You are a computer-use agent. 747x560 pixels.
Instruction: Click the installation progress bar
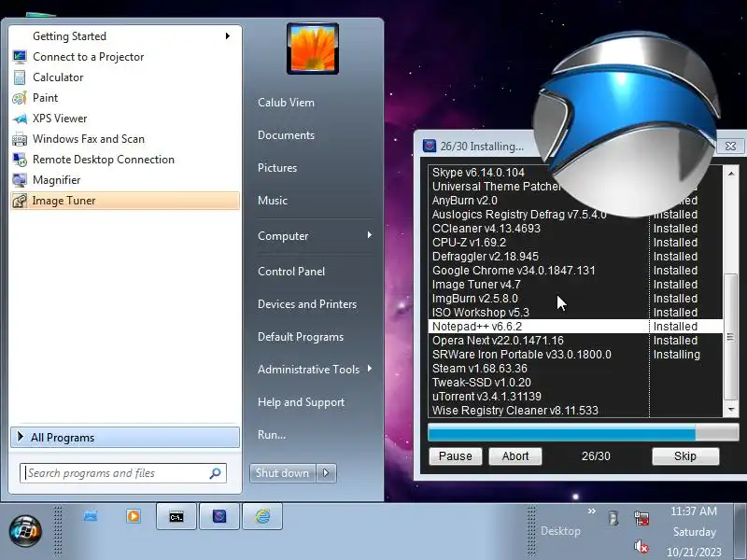pyautogui.click(x=583, y=433)
